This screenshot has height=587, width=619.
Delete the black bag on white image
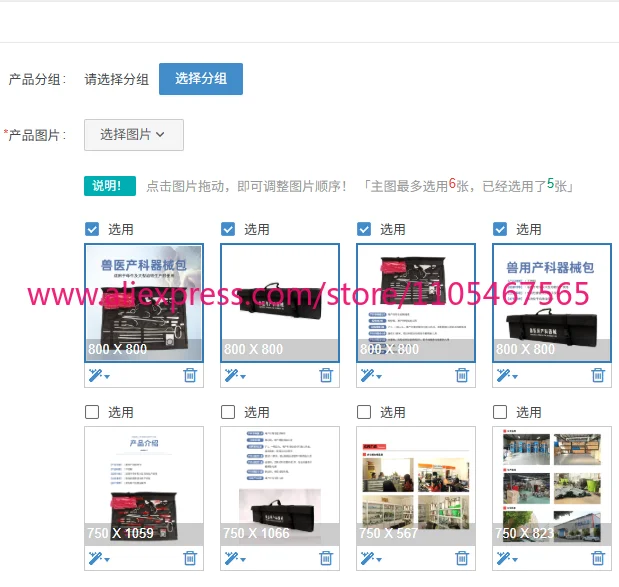pos(326,375)
